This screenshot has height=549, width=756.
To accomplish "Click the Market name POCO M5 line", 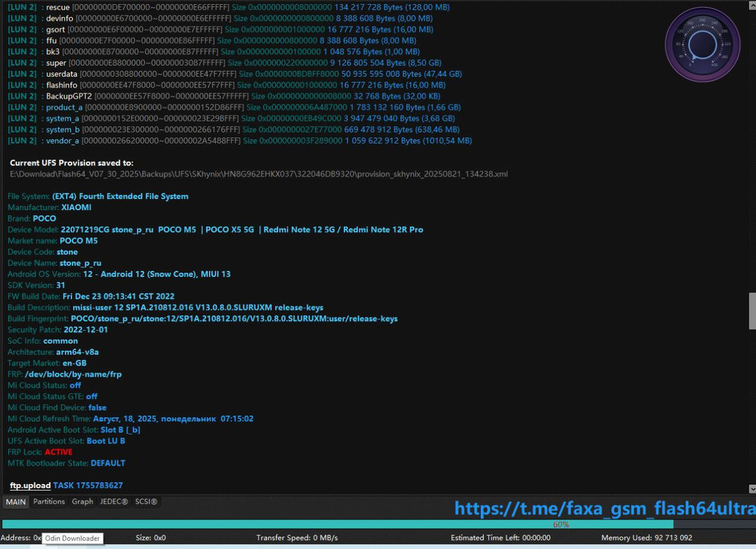I will pos(53,240).
